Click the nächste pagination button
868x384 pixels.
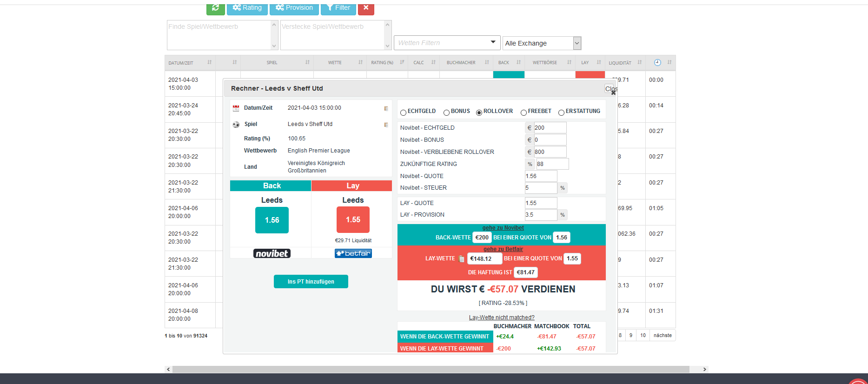(x=663, y=335)
